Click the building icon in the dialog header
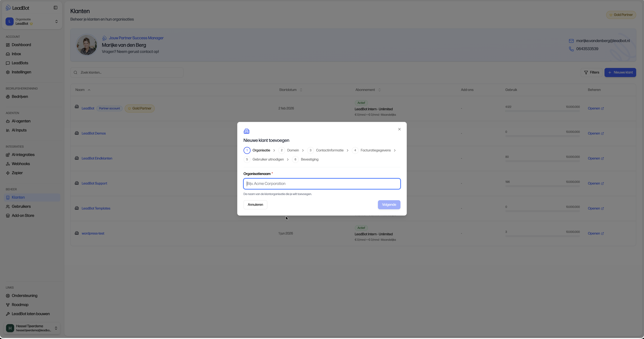The width and height of the screenshot is (644, 339). pyautogui.click(x=247, y=131)
